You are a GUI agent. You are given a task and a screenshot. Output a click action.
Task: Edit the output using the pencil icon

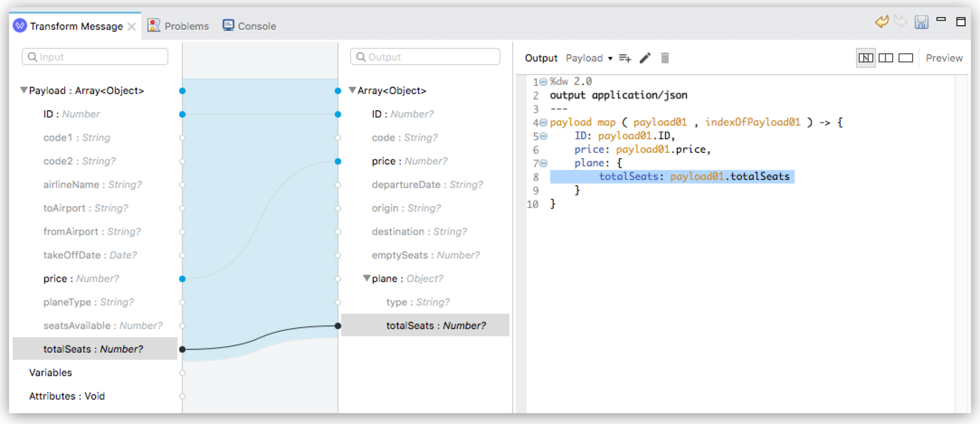[645, 58]
